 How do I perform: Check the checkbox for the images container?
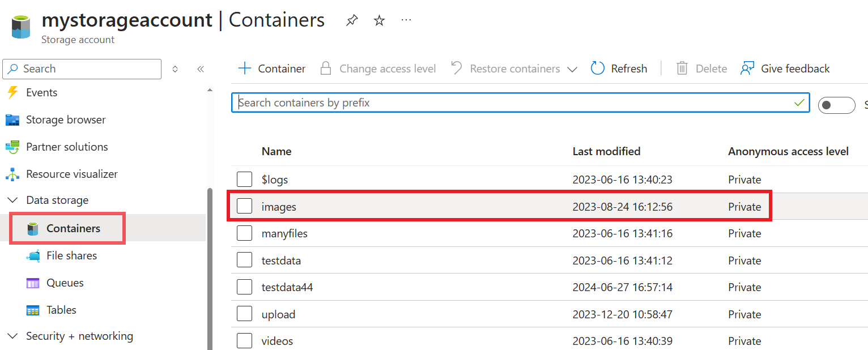(x=244, y=206)
